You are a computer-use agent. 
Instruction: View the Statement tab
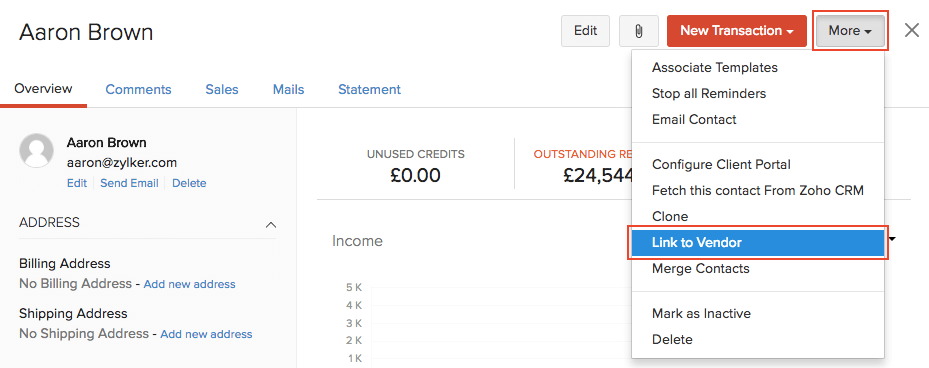coord(369,89)
